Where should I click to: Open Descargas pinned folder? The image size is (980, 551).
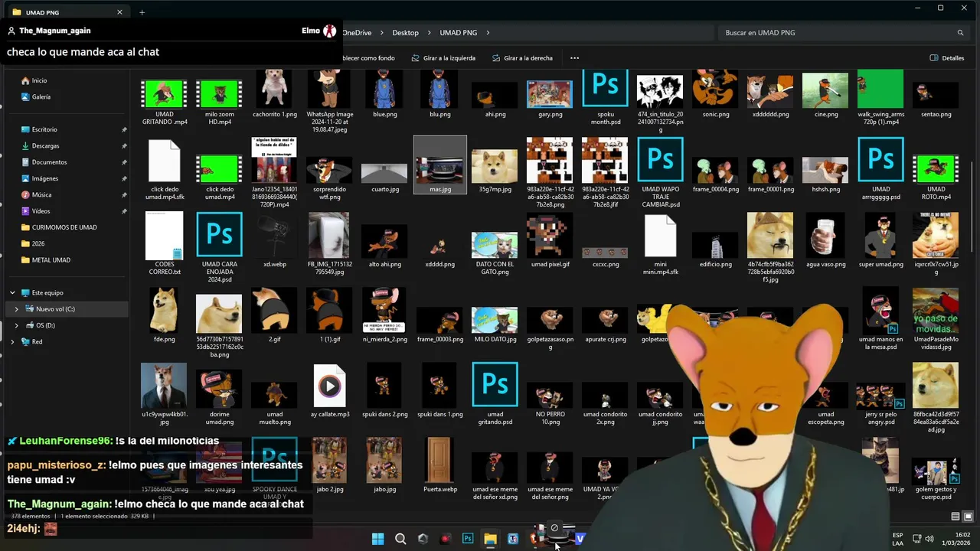tap(45, 145)
